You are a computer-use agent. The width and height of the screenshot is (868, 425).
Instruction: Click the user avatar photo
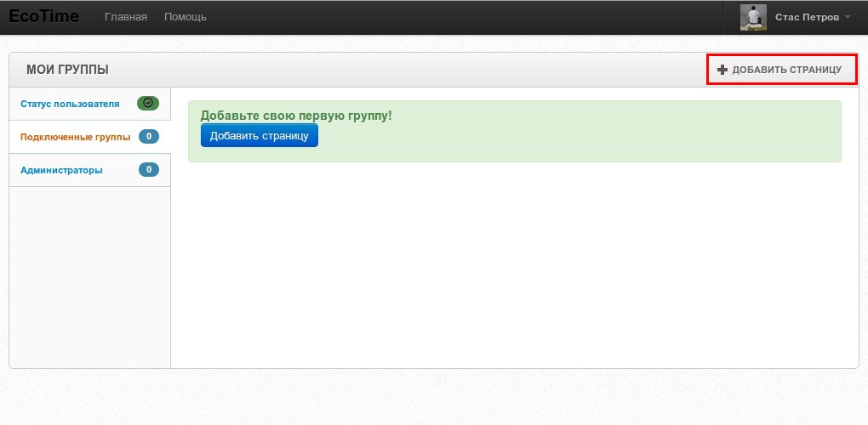click(753, 17)
